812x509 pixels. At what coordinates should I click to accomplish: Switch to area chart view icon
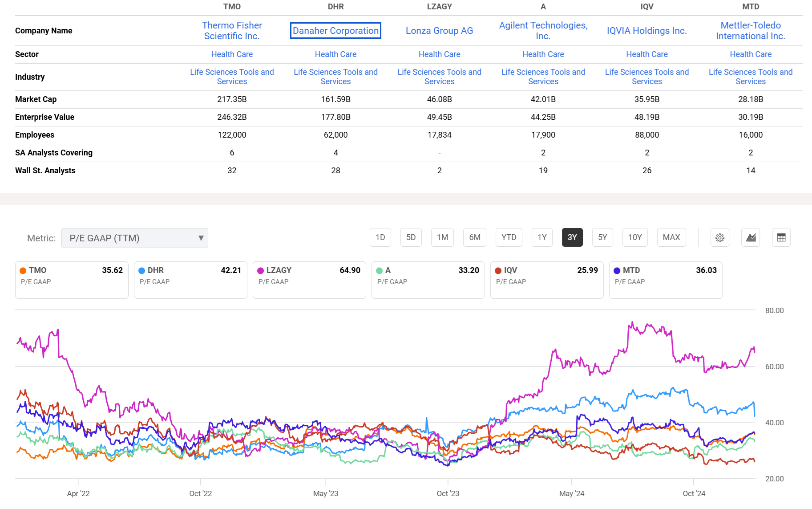pos(751,237)
